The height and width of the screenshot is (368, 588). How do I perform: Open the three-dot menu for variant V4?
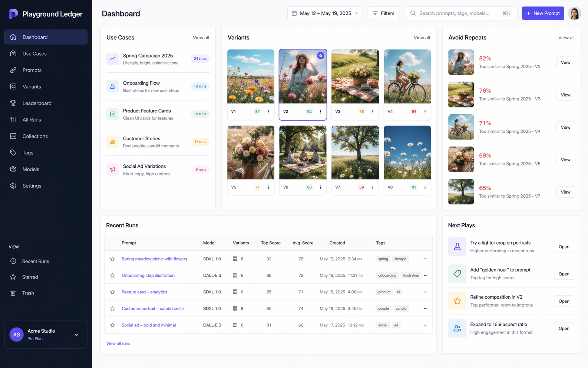pyautogui.click(x=425, y=112)
